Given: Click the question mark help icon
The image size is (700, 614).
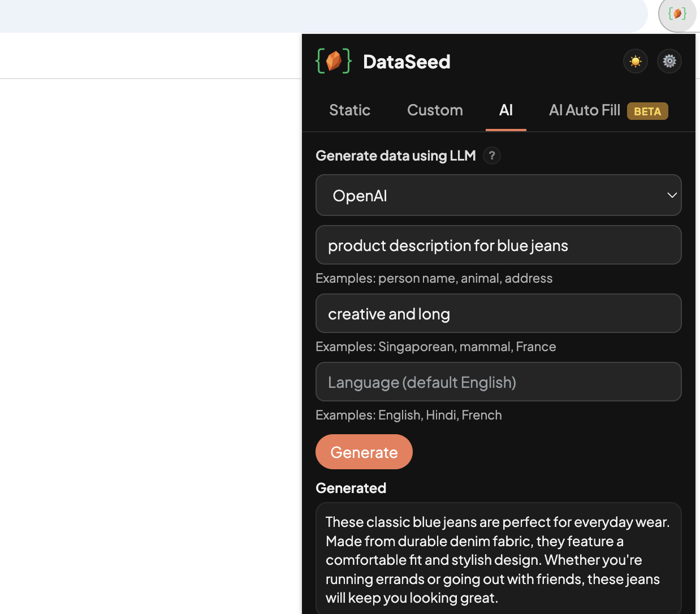Looking at the screenshot, I should (x=491, y=155).
